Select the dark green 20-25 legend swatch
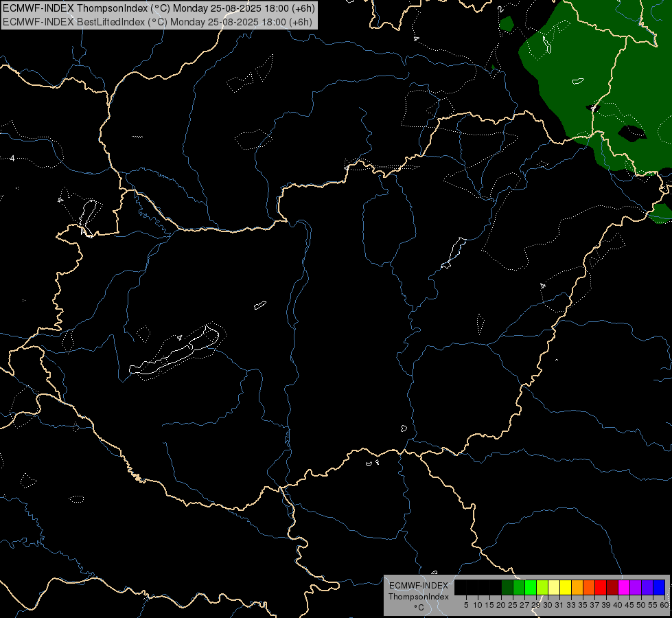 click(x=507, y=587)
